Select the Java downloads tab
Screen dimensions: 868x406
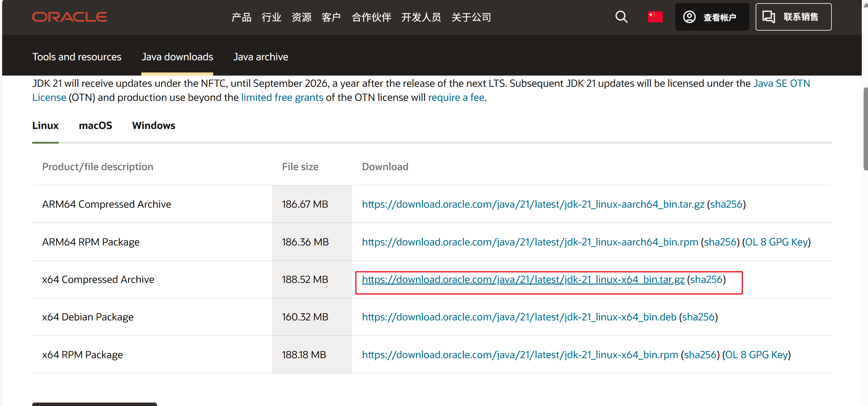point(177,57)
